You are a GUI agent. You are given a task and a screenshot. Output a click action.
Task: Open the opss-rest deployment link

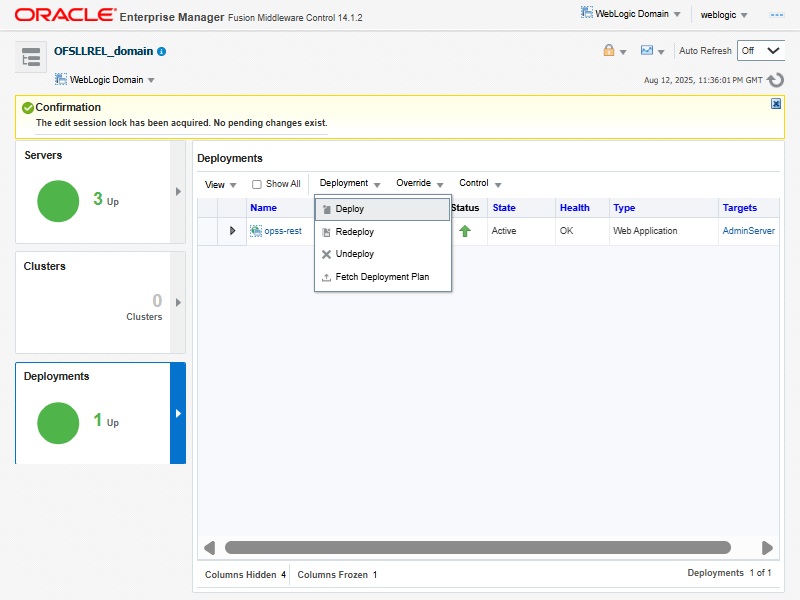[283, 231]
